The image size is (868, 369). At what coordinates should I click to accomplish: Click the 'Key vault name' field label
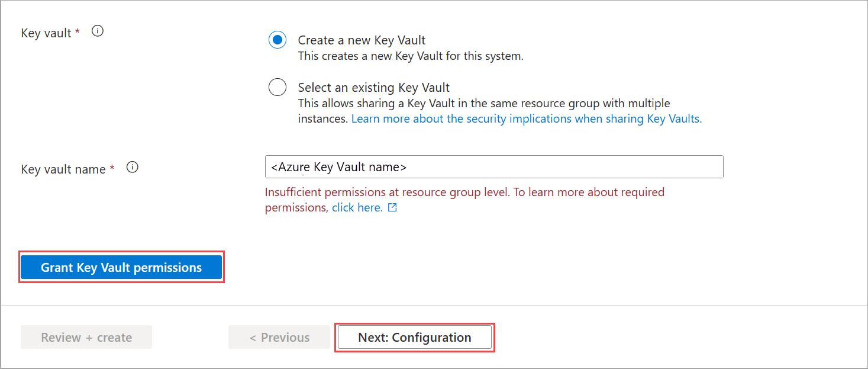pyautogui.click(x=63, y=169)
